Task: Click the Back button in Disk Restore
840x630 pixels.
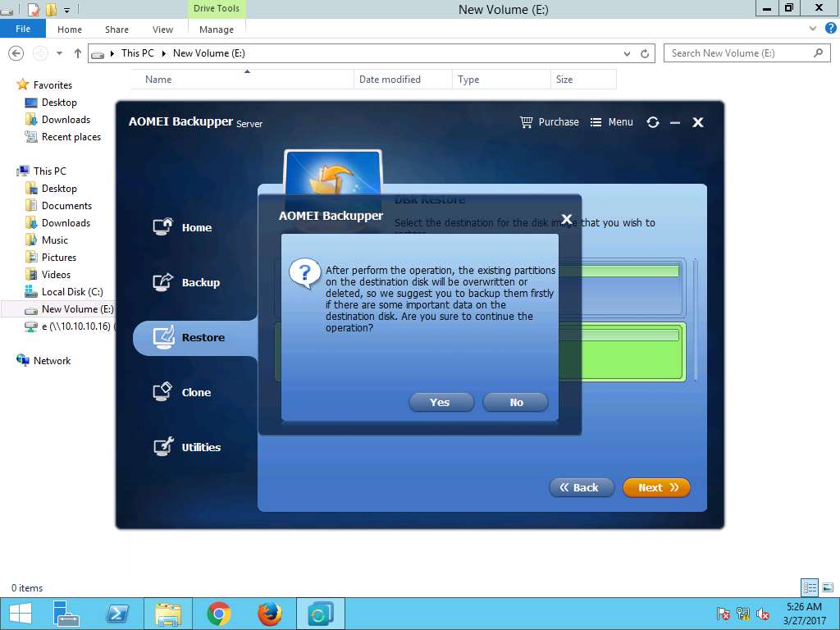Action: click(582, 487)
